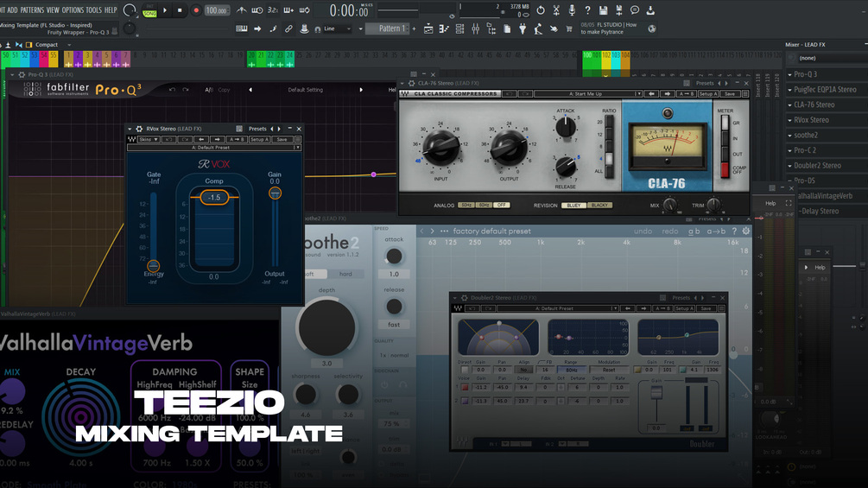
Task: Click Presets in RVox Stereo title bar
Action: point(257,129)
